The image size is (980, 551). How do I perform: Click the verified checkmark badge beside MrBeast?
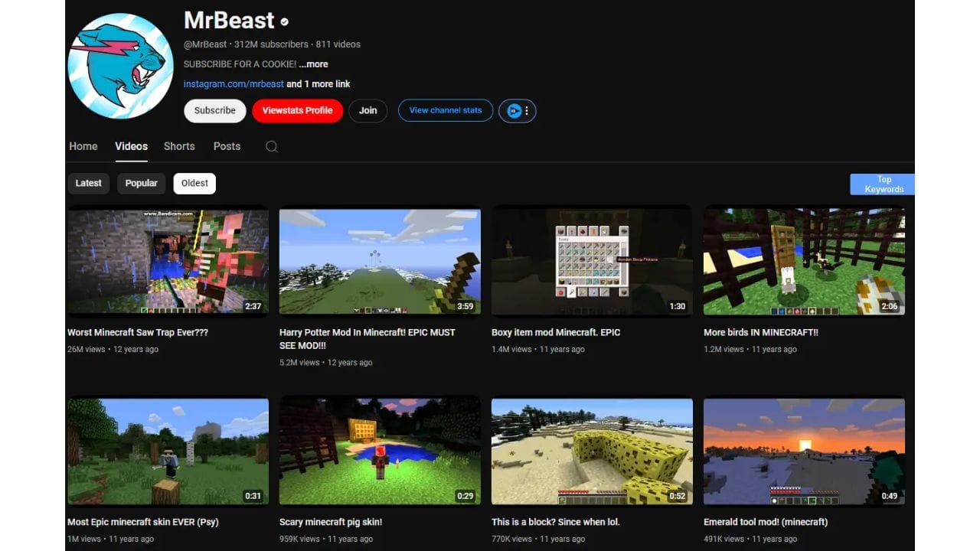point(285,22)
